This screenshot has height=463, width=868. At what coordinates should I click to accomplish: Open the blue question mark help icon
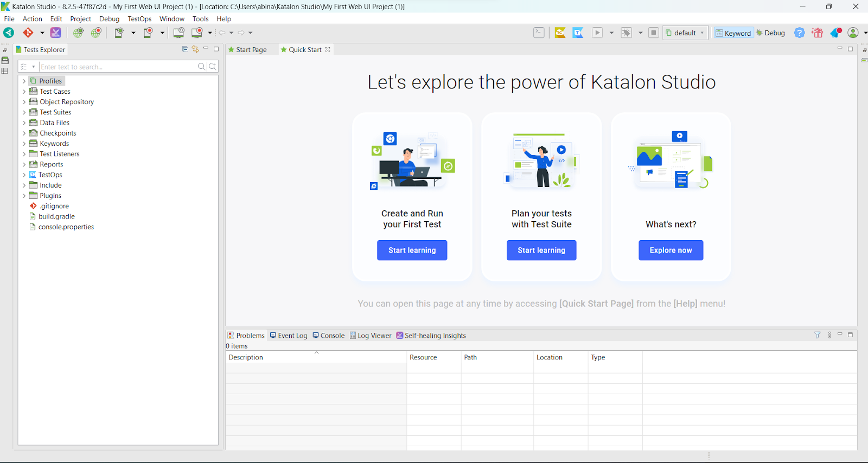pos(799,33)
